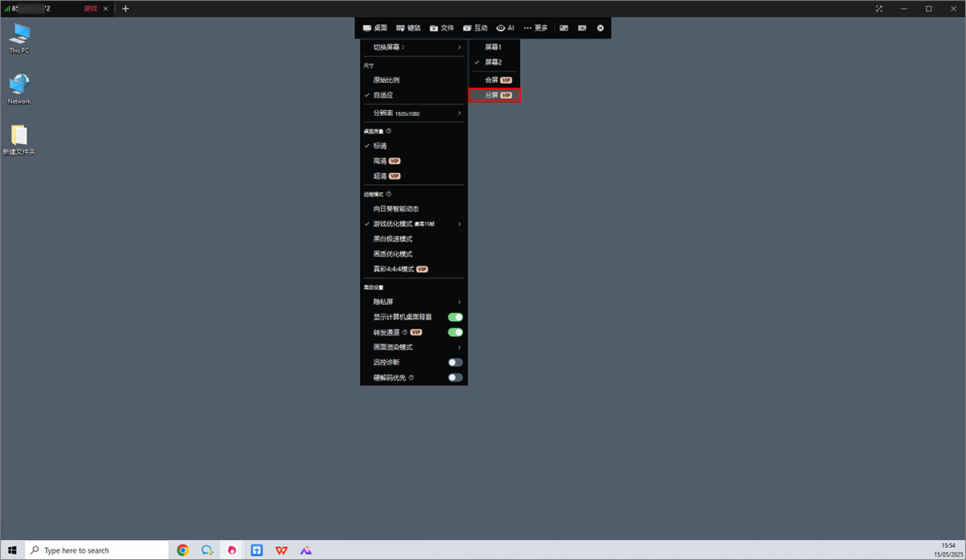Enable the 远控诊断 toggle

(456, 362)
